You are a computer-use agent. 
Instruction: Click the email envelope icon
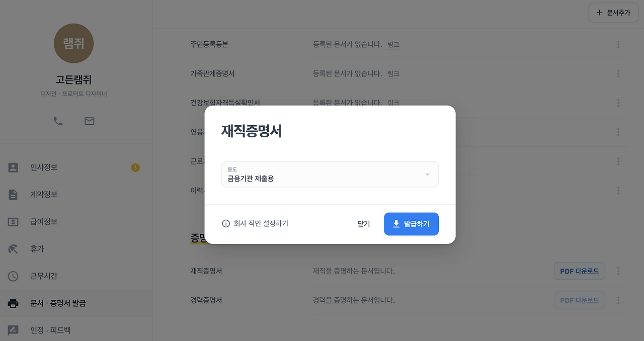(x=90, y=121)
